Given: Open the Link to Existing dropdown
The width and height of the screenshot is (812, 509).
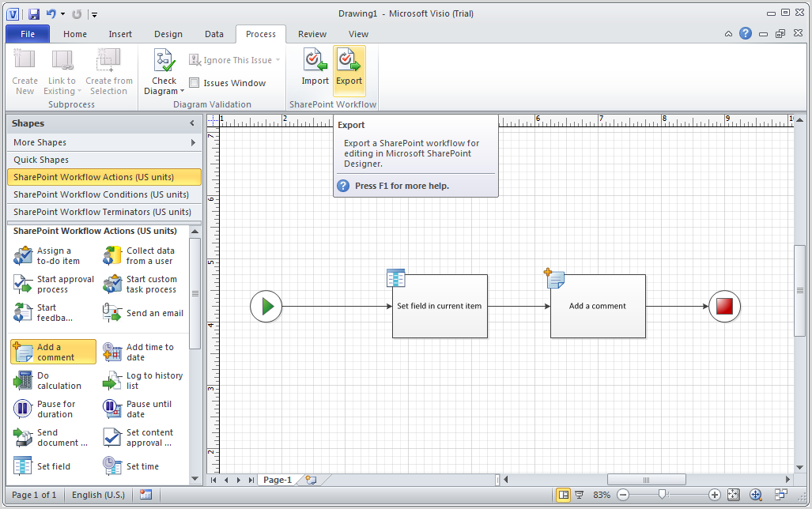Looking at the screenshot, I should pos(62,71).
